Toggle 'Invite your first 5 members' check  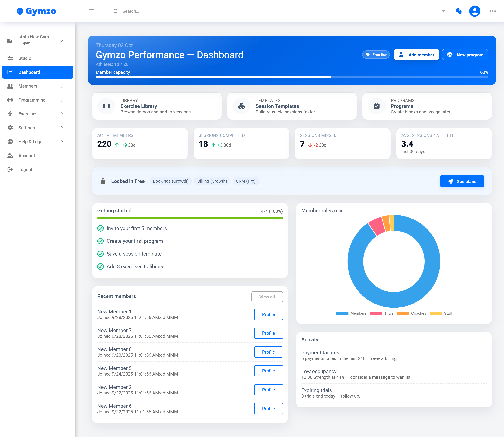click(x=100, y=229)
